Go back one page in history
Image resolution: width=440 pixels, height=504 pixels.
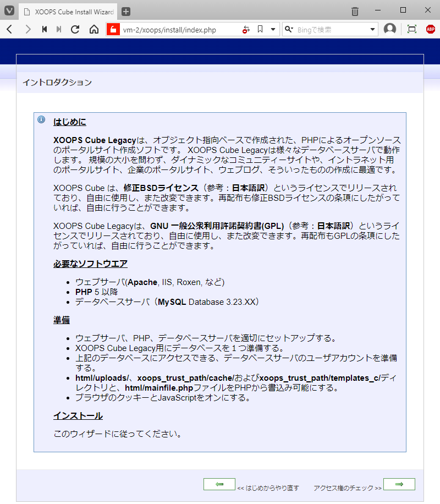click(10, 30)
